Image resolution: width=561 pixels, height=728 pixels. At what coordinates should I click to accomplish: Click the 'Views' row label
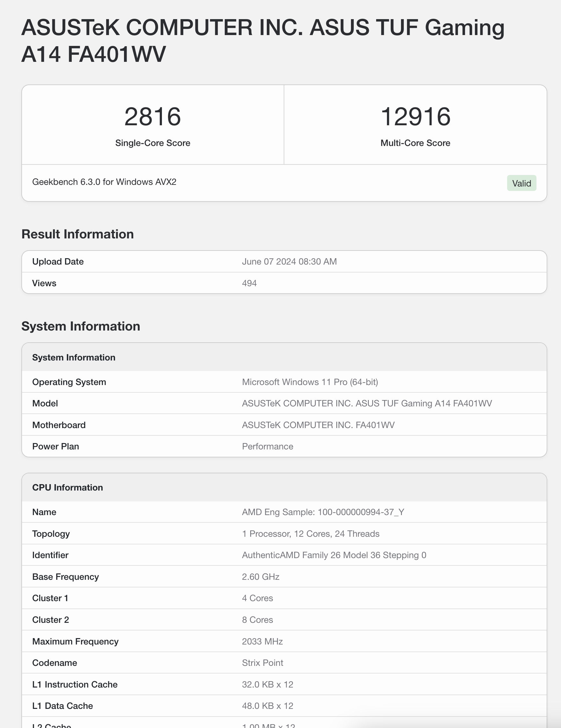[44, 283]
